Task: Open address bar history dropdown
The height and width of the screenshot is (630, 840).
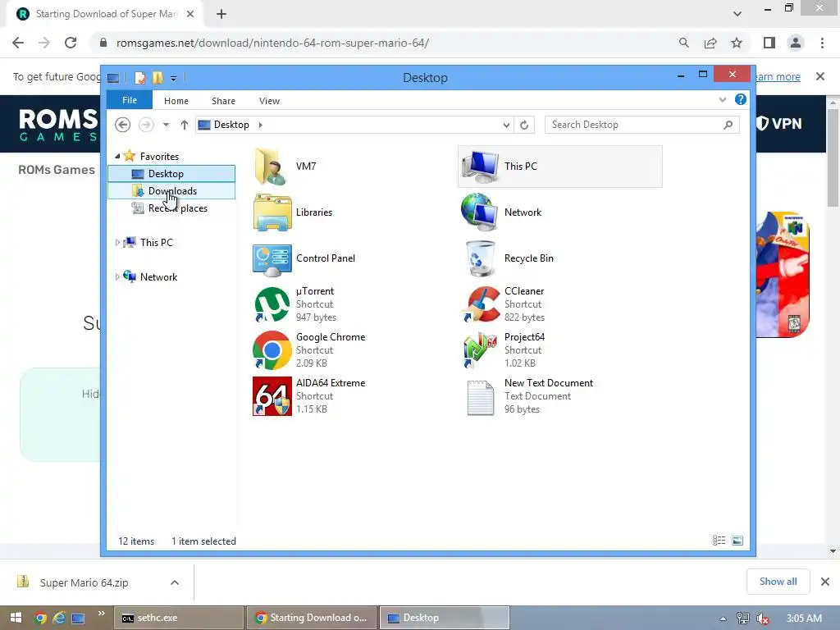Action: [506, 125]
